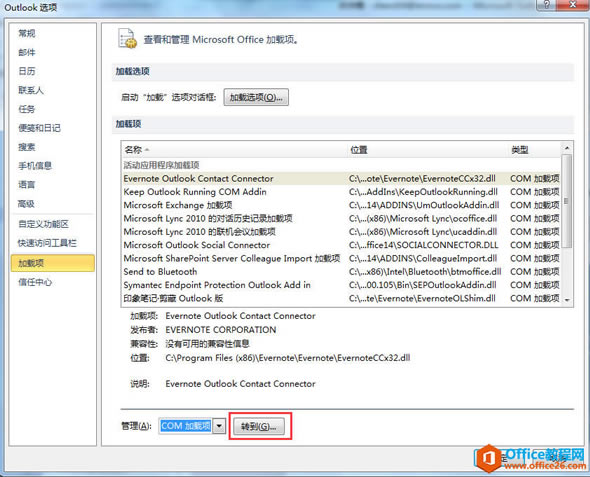Select Send to Bluetooth add-in row
Screen dimensions: 590x477
[x=341, y=272]
